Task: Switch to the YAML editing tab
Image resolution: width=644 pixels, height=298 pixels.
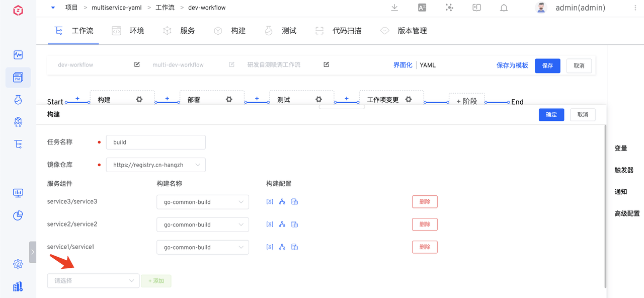Action: pos(428,65)
